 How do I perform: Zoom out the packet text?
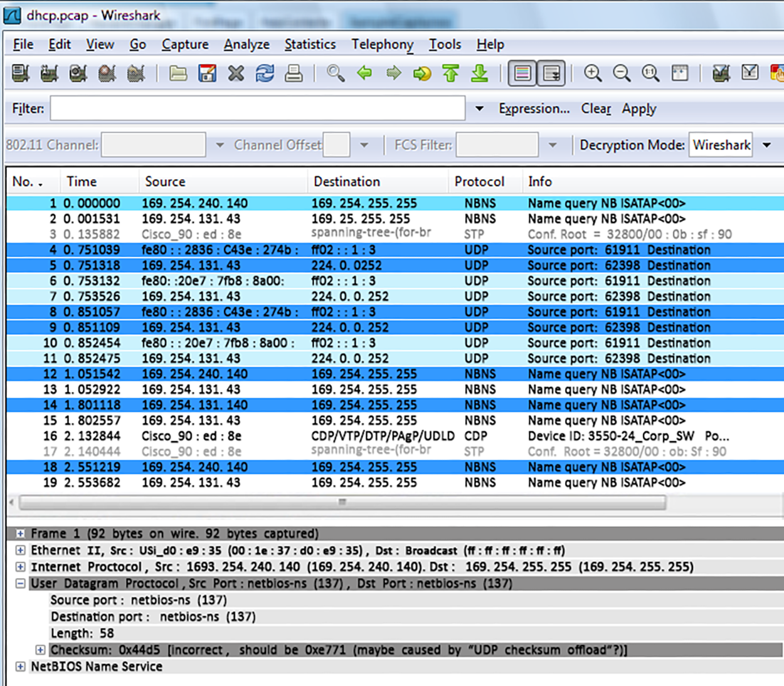622,73
